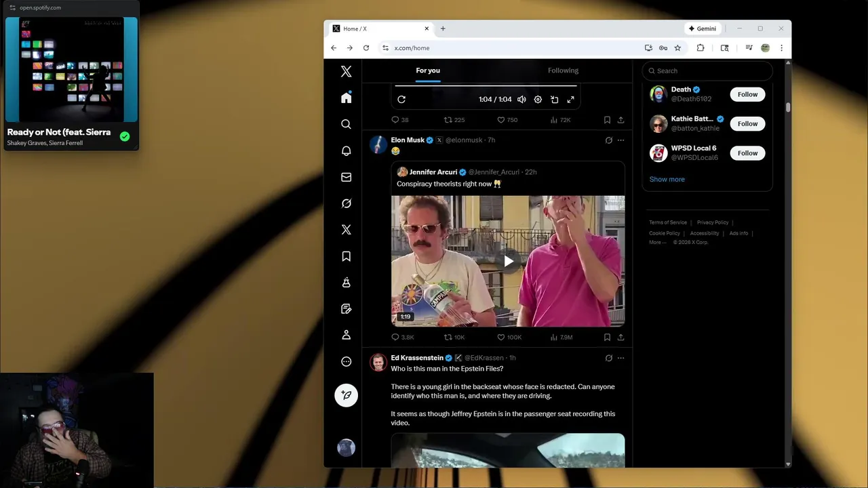This screenshot has width=868, height=488.
Task: Open the Ed Krassenstein video thumbnail
Action: tap(508, 450)
